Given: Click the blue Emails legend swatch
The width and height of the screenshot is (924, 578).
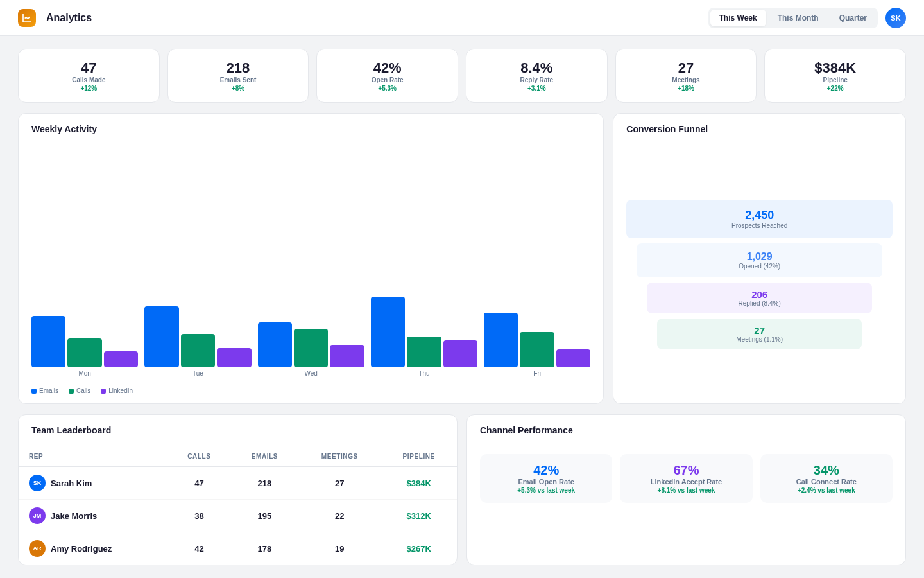Looking at the screenshot, I should (x=34, y=391).
